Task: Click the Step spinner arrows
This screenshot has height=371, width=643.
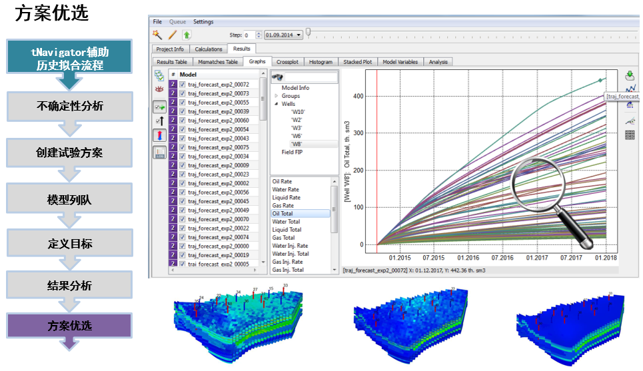Action: (258, 35)
